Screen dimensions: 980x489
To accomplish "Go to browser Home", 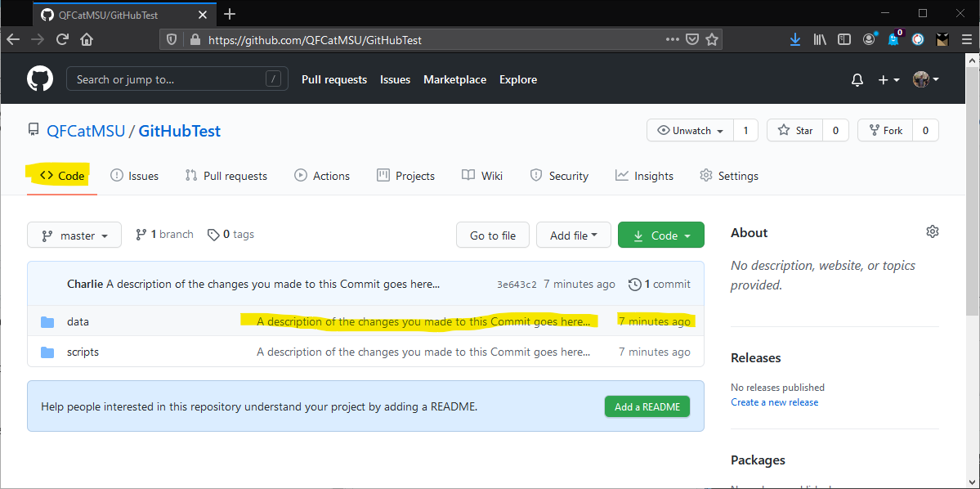I will [87, 39].
